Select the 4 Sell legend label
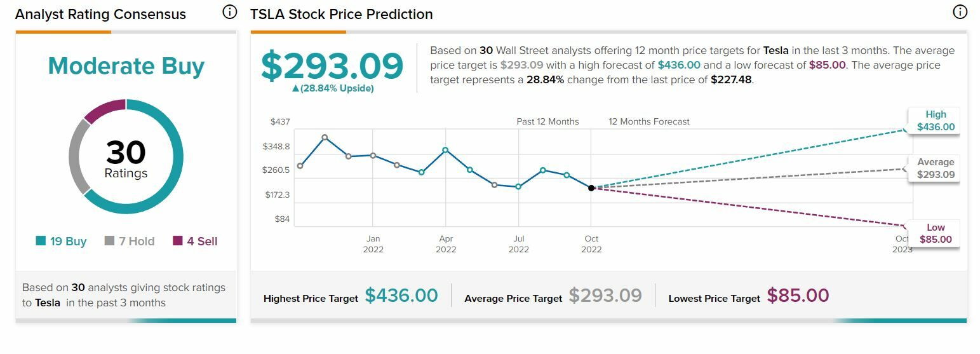 click(x=202, y=242)
